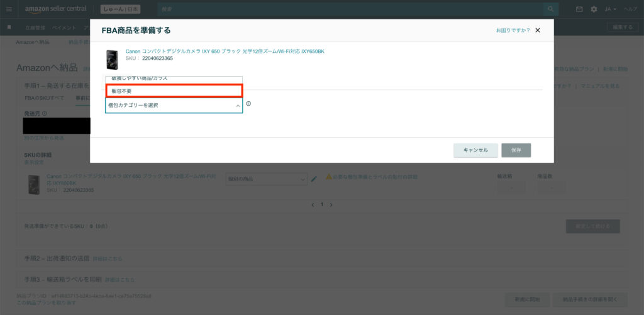Click 必要な梱包準備とラベルの貼付の詳細 link

375,177
